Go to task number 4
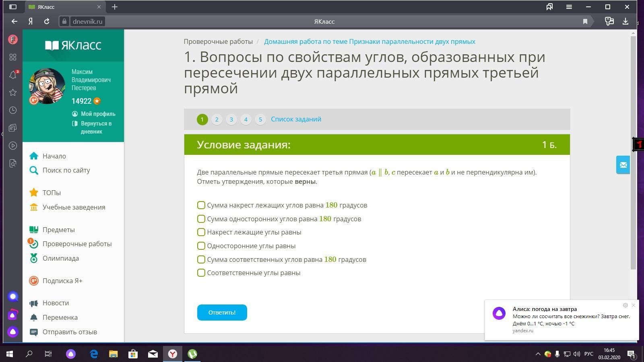 click(246, 119)
